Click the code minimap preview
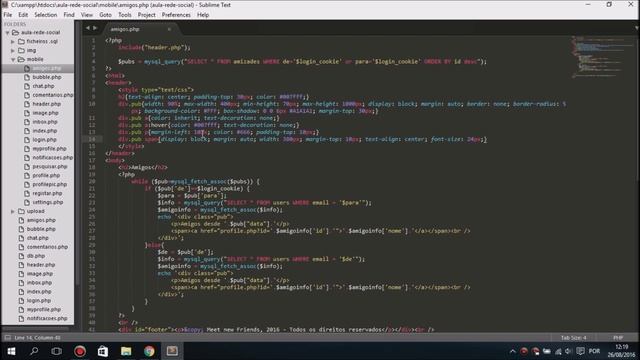 tap(602, 57)
